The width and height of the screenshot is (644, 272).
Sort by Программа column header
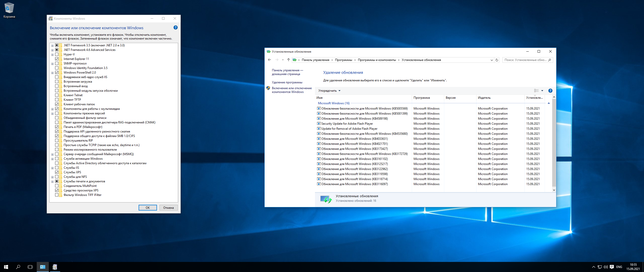(x=428, y=98)
